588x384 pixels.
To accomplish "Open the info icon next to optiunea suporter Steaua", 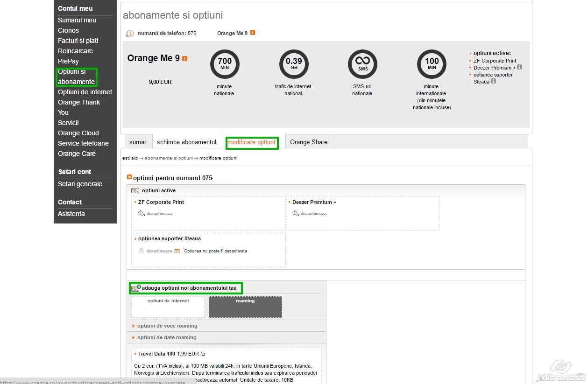I will point(493,81).
